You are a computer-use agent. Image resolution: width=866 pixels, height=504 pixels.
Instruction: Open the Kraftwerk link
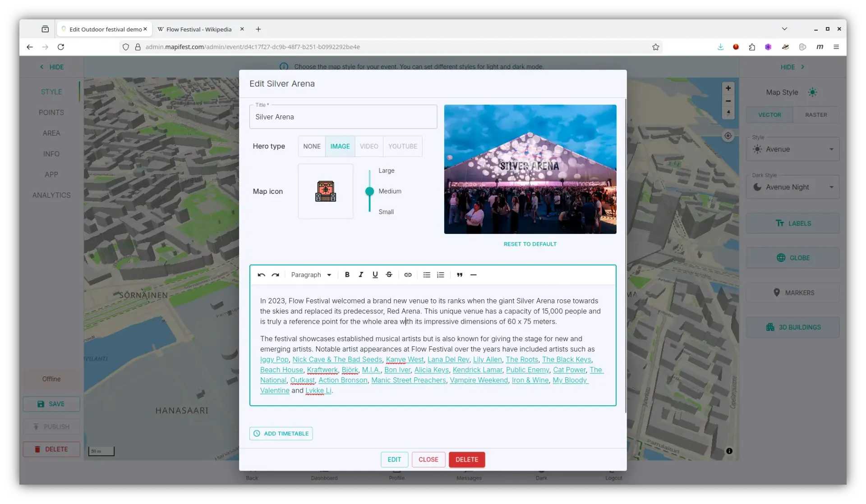click(322, 370)
